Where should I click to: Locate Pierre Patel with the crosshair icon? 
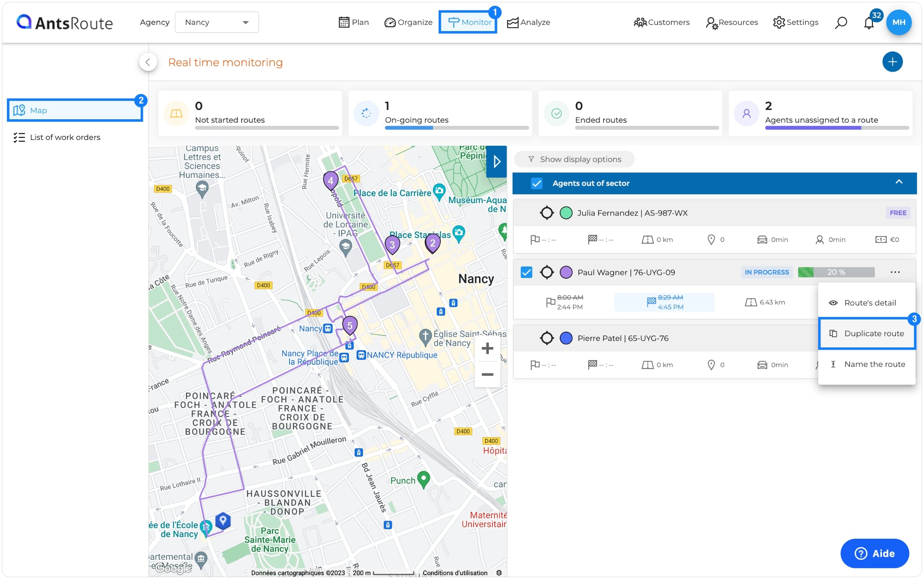[x=547, y=338]
